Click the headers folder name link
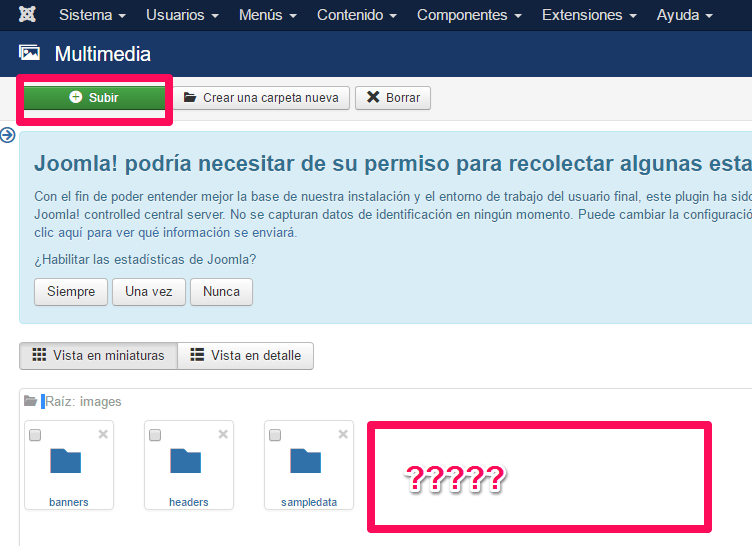Image resolution: width=752 pixels, height=546 pixels. coord(188,502)
